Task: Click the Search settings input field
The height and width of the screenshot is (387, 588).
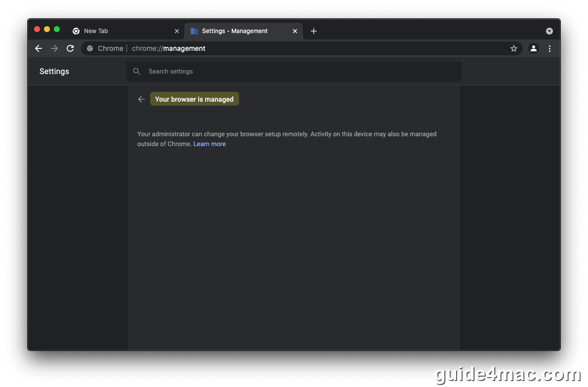Action: (x=294, y=71)
